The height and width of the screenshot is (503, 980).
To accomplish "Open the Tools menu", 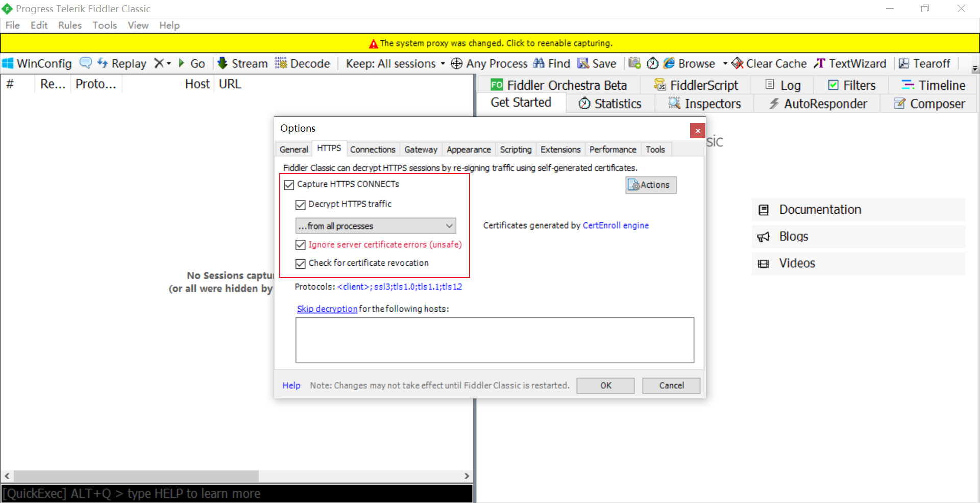I will point(105,25).
